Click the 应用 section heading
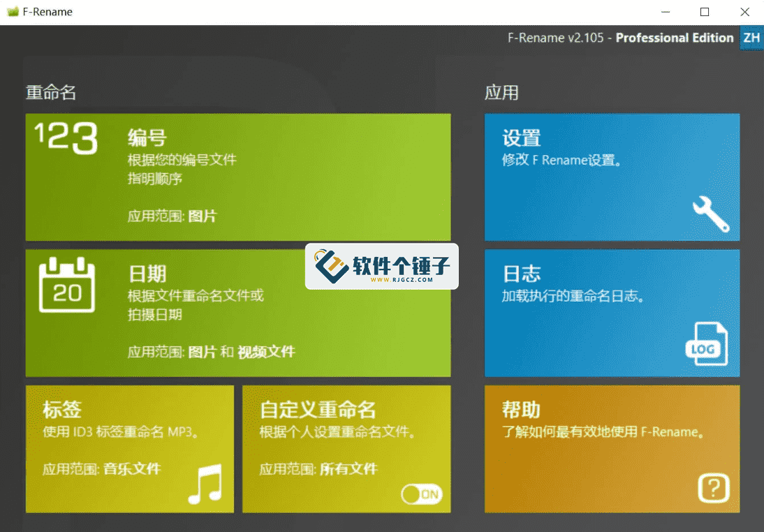The height and width of the screenshot is (532, 764). click(x=500, y=92)
